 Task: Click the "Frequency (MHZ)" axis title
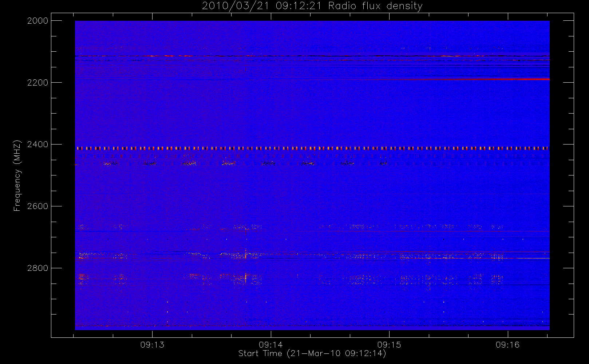17,175
